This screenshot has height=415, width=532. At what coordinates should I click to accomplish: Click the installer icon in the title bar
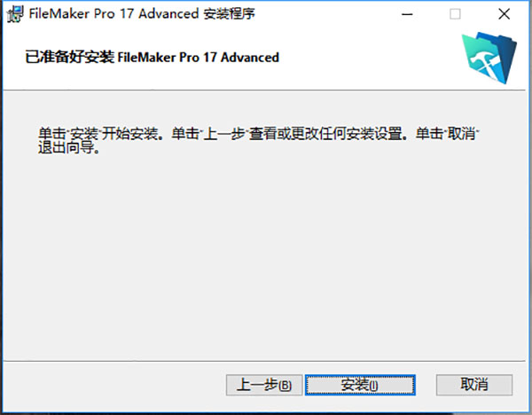[x=15, y=14]
